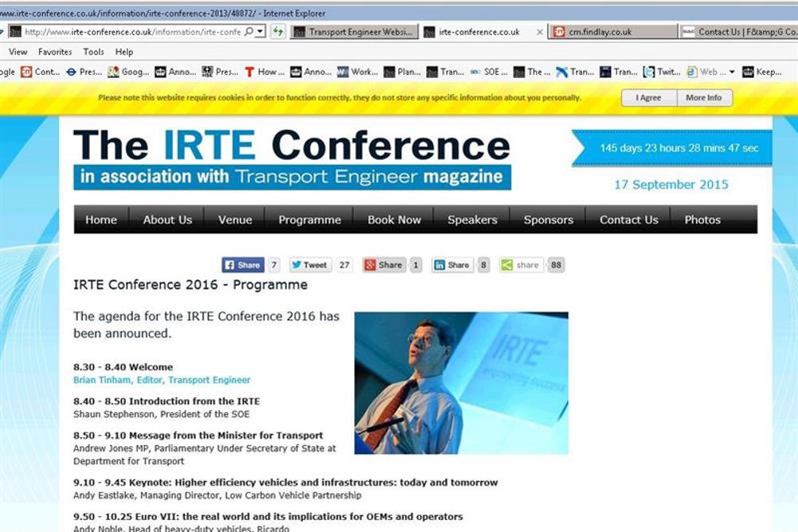This screenshot has width=798, height=532.
Task: Open the SOE... favorites bookmark
Action: point(489,72)
